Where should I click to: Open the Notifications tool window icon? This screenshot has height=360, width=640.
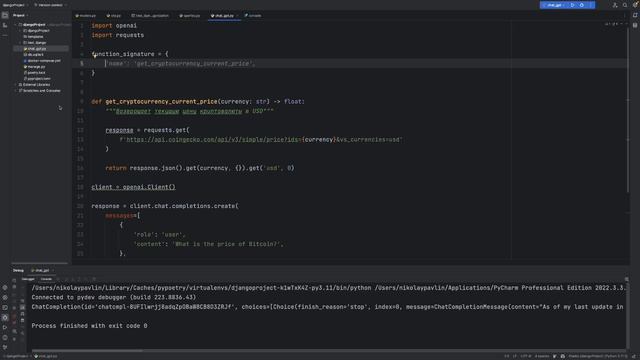(635, 15)
